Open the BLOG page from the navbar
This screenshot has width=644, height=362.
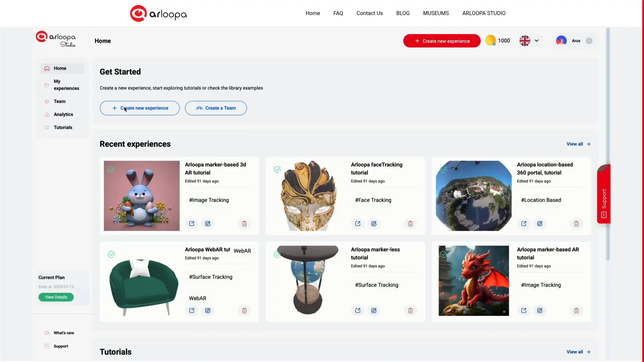403,13
